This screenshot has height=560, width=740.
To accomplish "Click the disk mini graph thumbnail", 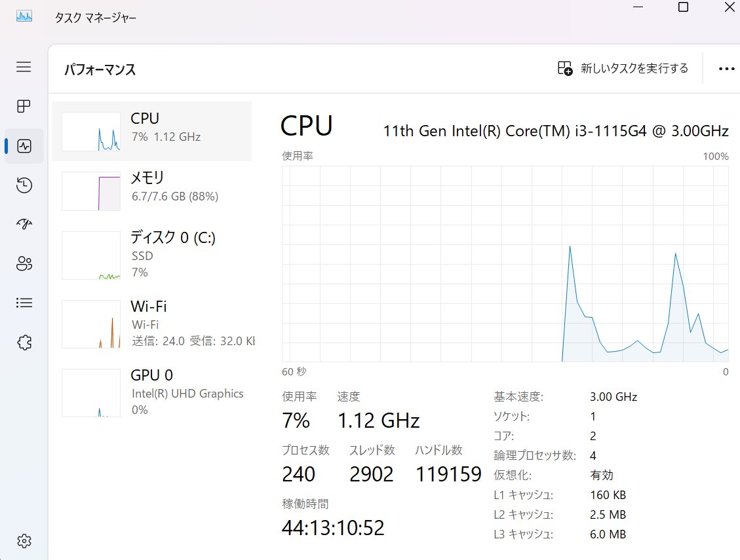I will coord(91,255).
